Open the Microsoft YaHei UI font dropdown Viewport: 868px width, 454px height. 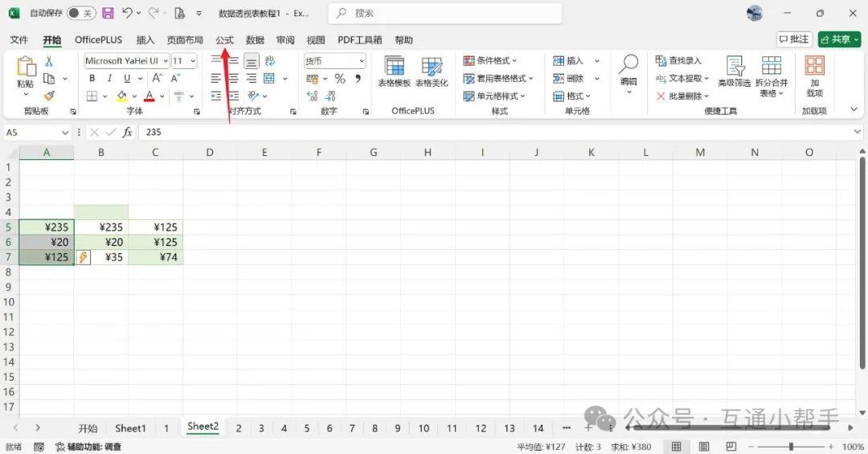166,61
